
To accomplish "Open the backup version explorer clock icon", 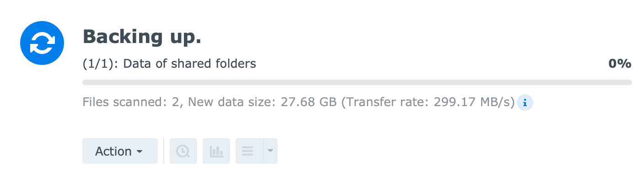I will pyautogui.click(x=183, y=151).
